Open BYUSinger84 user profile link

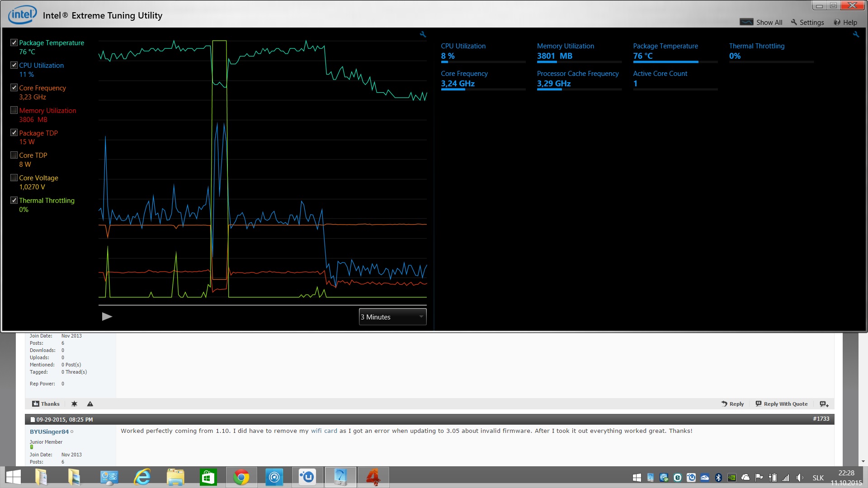[x=49, y=432]
